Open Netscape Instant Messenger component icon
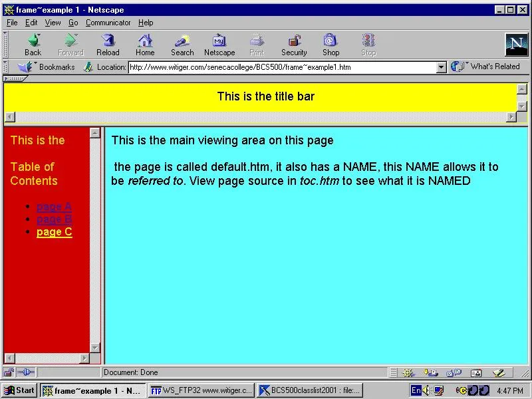Image resolution: width=532 pixels, height=399 pixels. (454, 373)
